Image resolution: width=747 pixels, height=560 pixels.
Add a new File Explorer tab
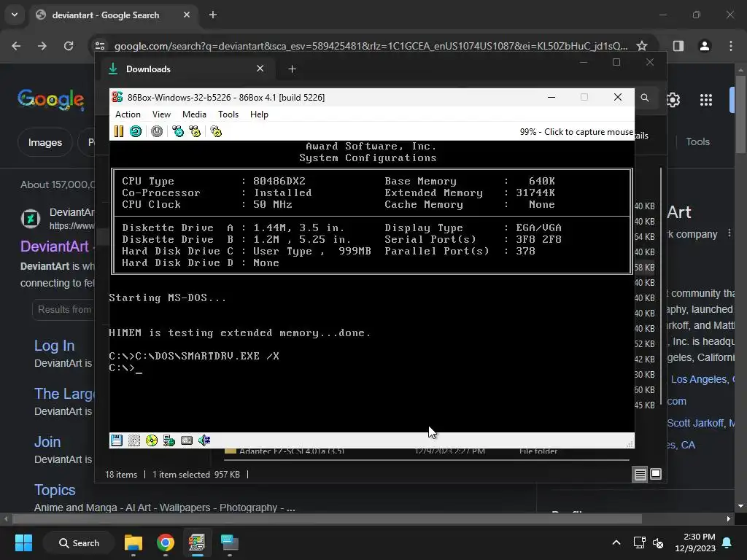click(292, 69)
